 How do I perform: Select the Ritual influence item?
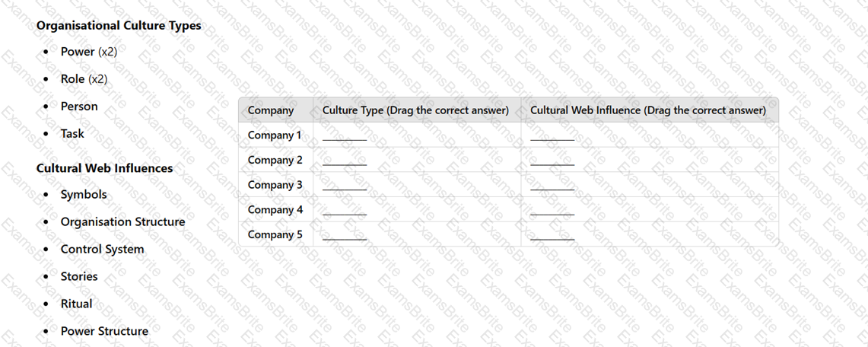76,304
